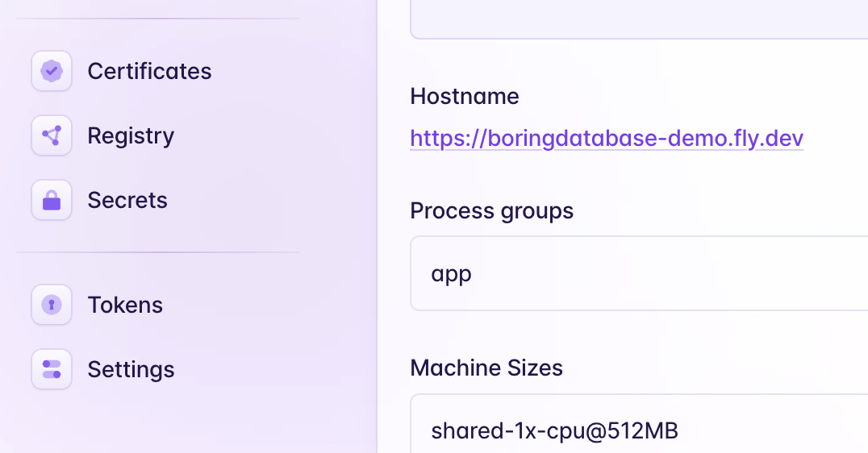This screenshot has width=868, height=453.
Task: Click the Certificates badge checkmark icon
Action: coord(52,71)
